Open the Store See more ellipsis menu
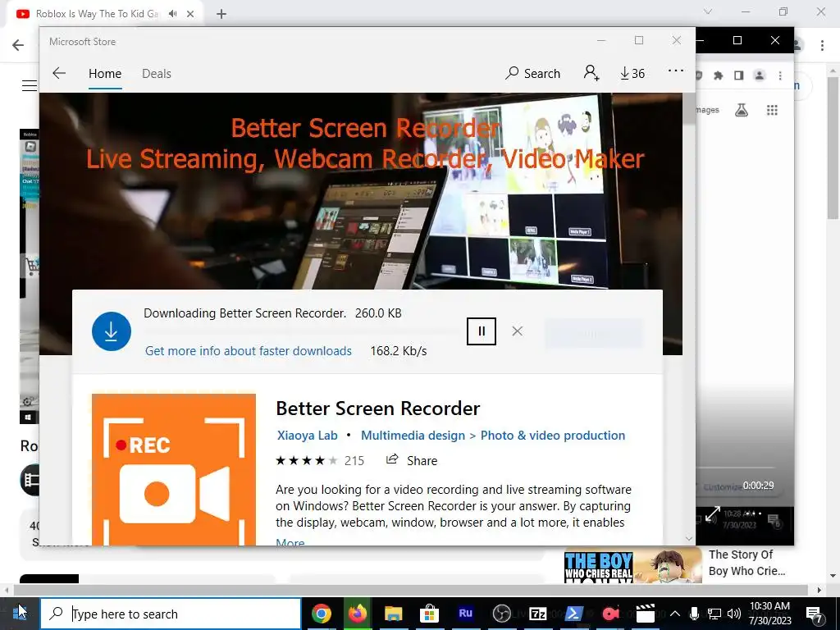Image resolution: width=840 pixels, height=630 pixels. pyautogui.click(x=676, y=71)
